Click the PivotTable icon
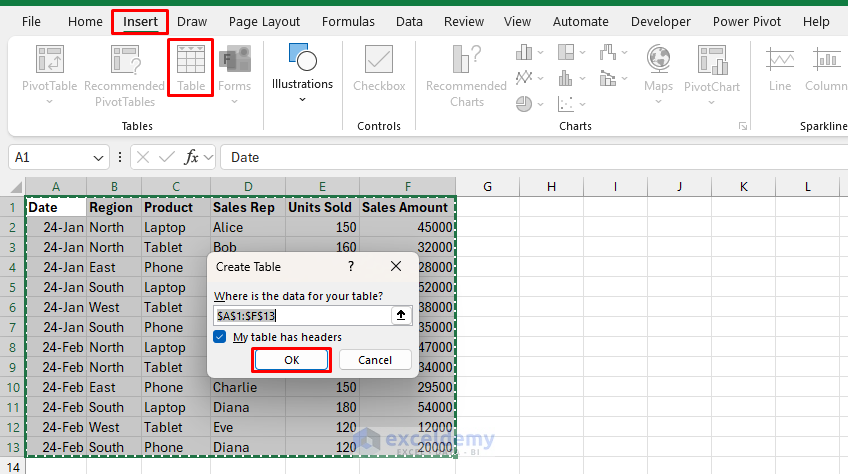 50,60
